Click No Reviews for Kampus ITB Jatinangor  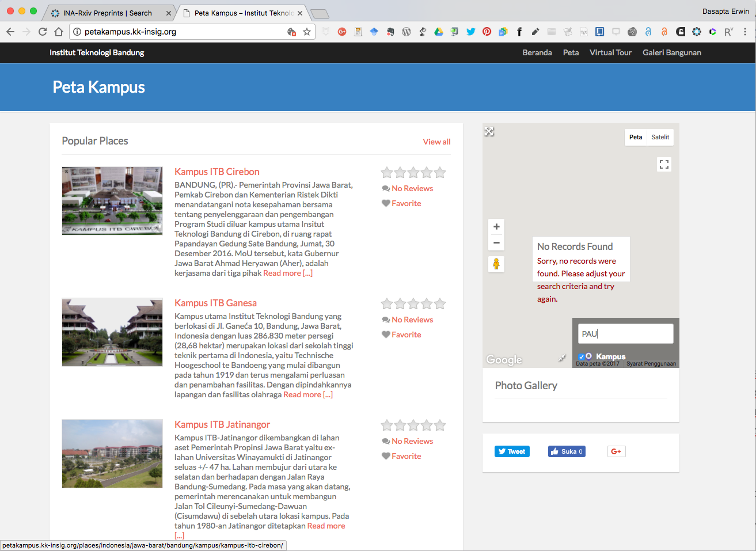coord(412,441)
